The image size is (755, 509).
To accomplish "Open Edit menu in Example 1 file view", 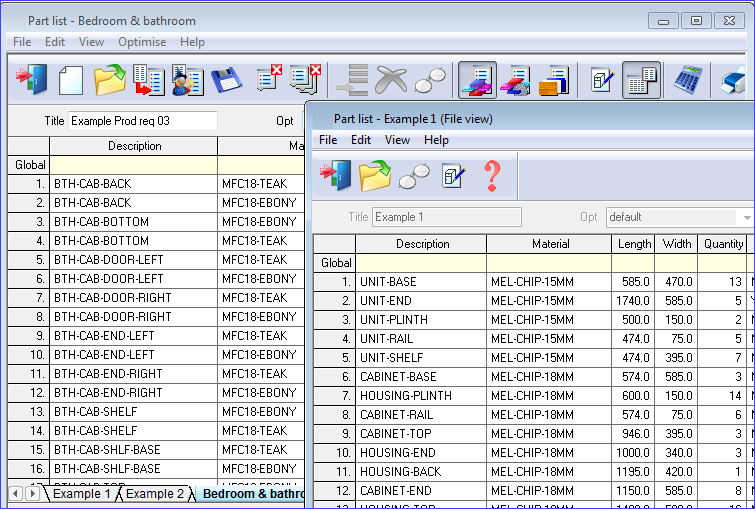I will tap(361, 140).
